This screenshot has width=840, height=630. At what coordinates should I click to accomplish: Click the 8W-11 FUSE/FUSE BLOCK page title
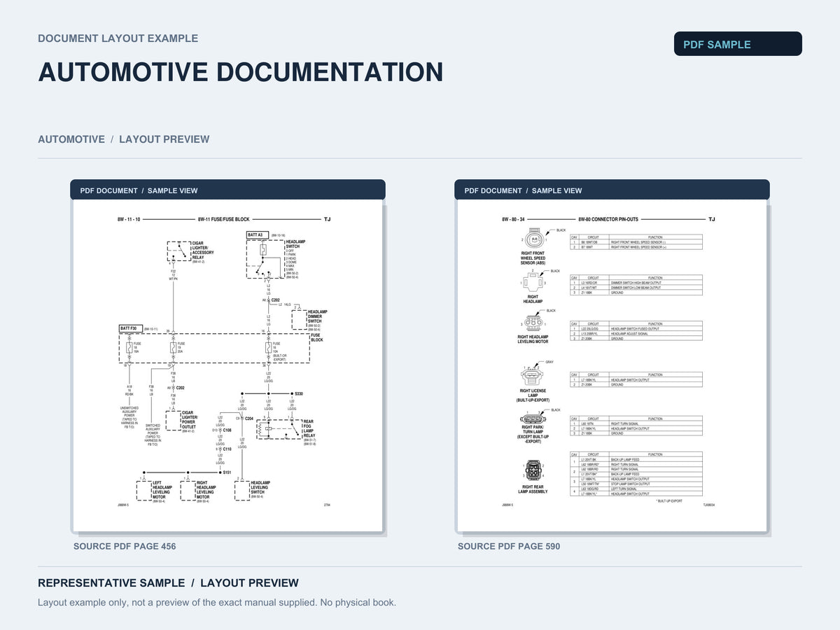point(224,219)
